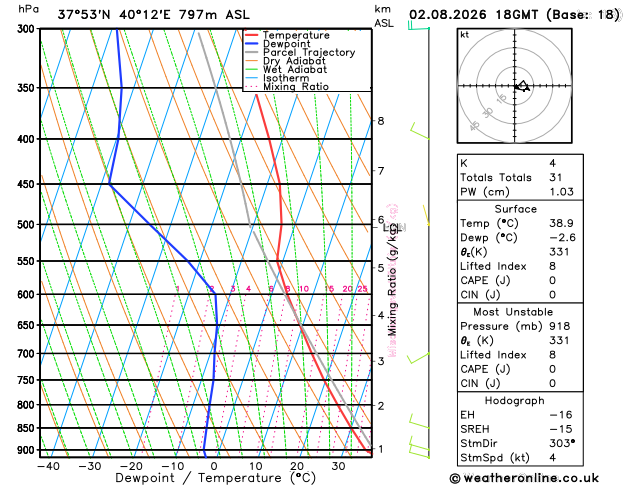Click the surface Temp value 38.9
The height and width of the screenshot is (486, 629).
point(562,223)
